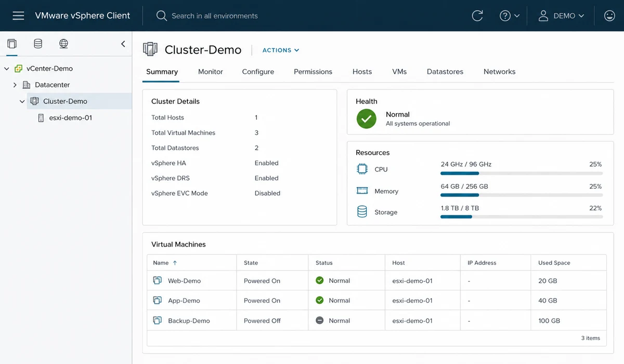The width and height of the screenshot is (624, 364).
Task: Focus the Search in all environments field
Action: (215, 16)
